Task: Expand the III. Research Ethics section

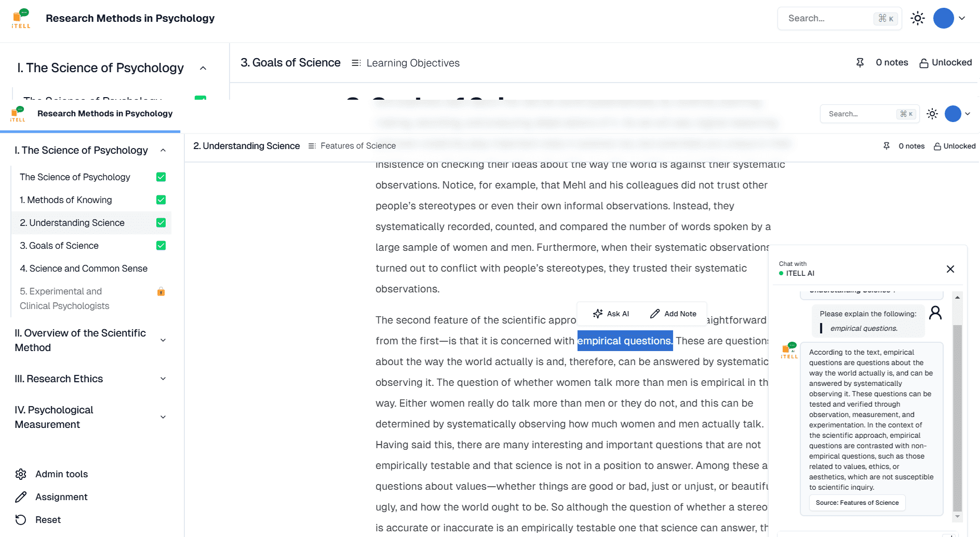Action: [163, 379]
